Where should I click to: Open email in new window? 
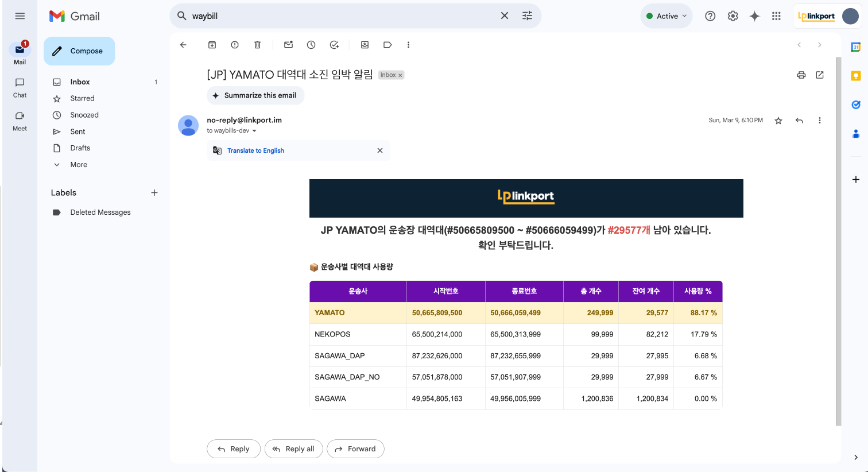tap(820, 75)
